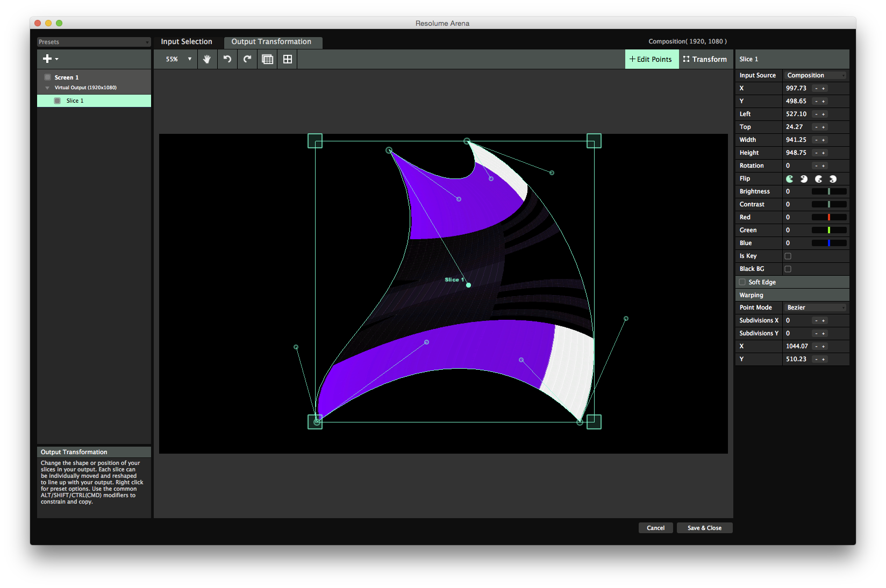Screen dimensions: 886x588
Task: Open the Input Source Composition dropdown
Action: [x=815, y=75]
